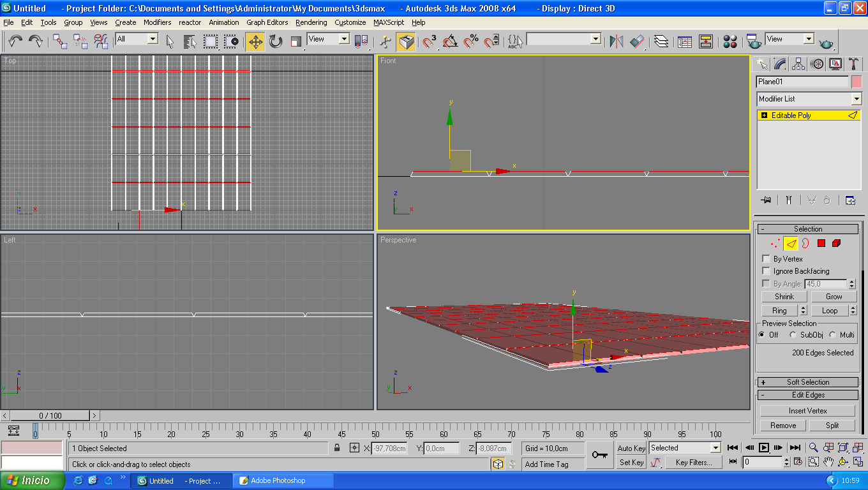Click the Undo arrow in main toolbar
The height and width of the screenshot is (490, 868).
coord(15,41)
